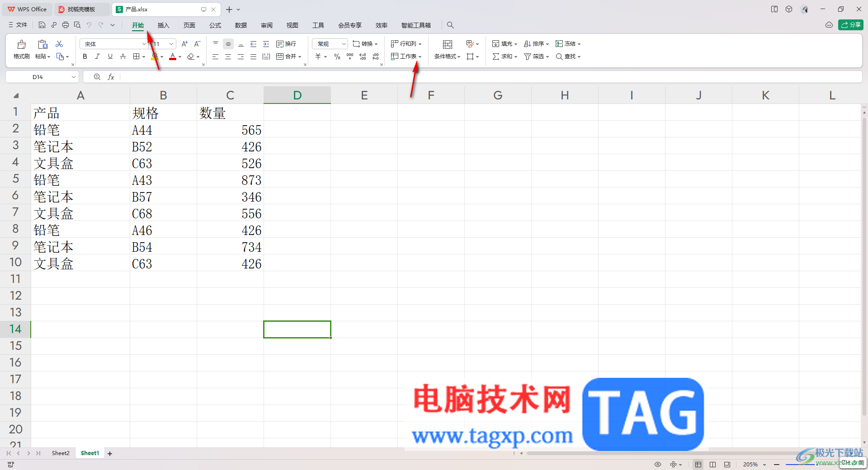
Task: Open the 工作表 worksheet dropdown
Action: 406,56
